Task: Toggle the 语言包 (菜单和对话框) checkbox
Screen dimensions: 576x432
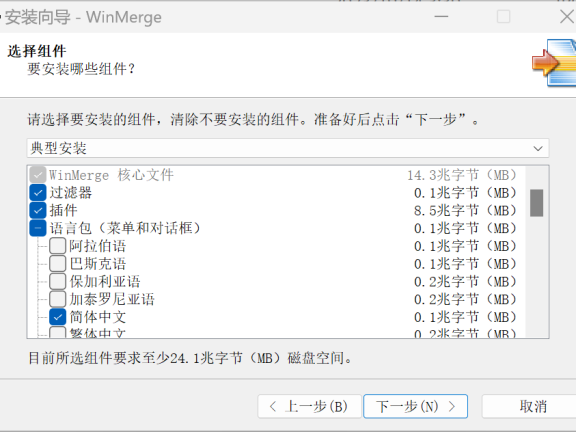Action: click(x=37, y=228)
